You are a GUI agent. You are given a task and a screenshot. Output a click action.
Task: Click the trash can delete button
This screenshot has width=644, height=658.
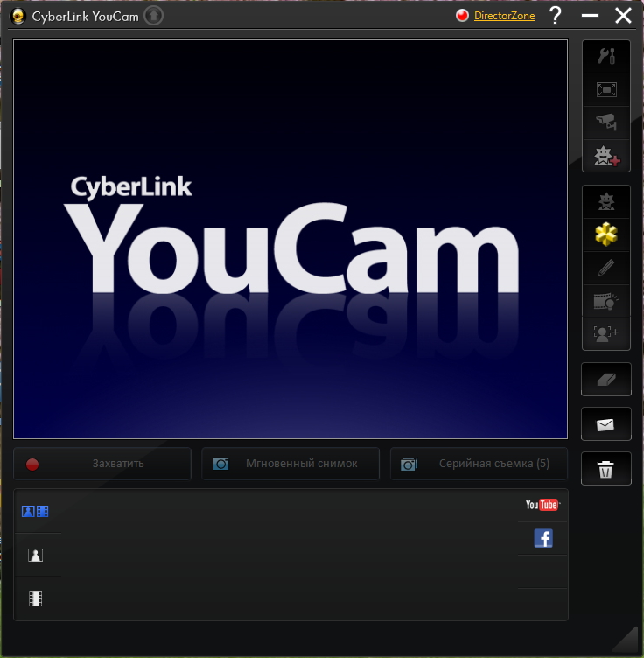point(606,469)
